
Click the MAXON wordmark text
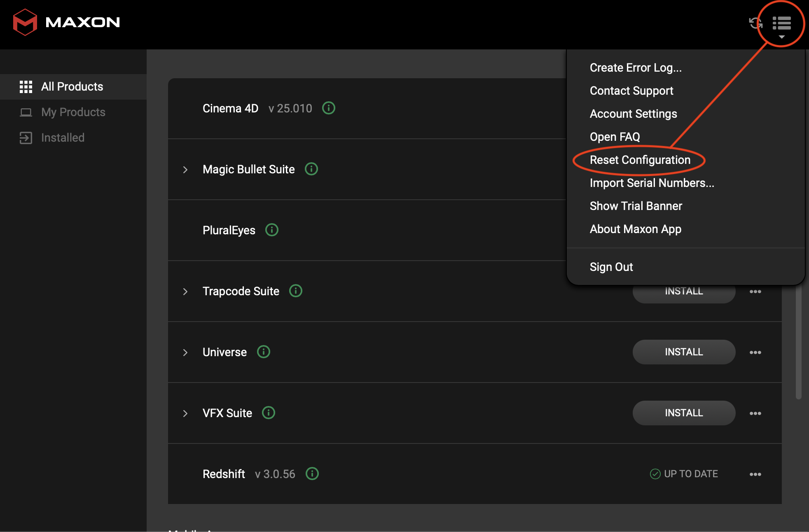83,22
